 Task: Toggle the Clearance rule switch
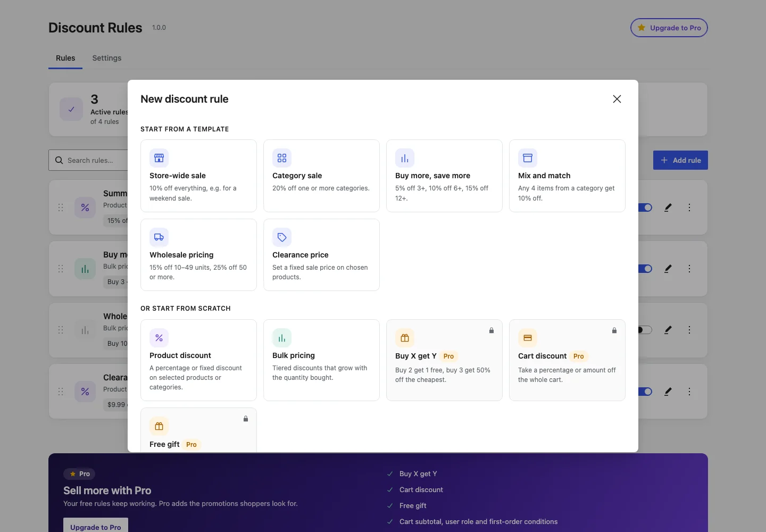click(x=645, y=392)
